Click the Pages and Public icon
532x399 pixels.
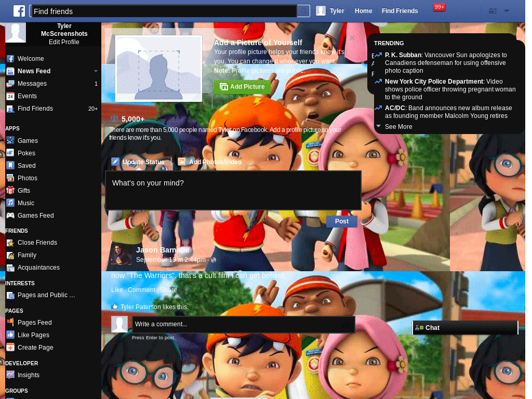pos(10,295)
